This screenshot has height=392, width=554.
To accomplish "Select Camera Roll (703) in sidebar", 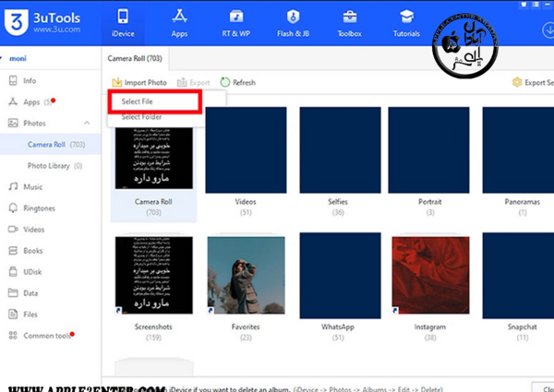I will click(51, 144).
